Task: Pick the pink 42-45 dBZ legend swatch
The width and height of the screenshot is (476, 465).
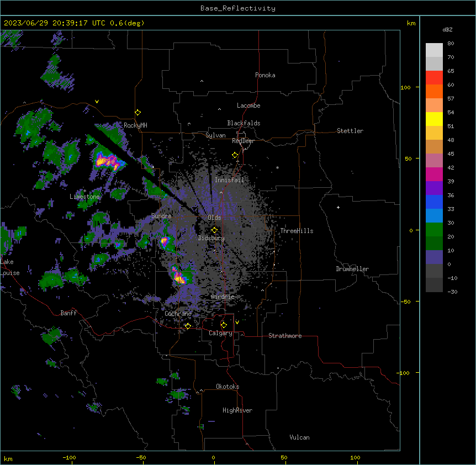Action: pos(434,161)
